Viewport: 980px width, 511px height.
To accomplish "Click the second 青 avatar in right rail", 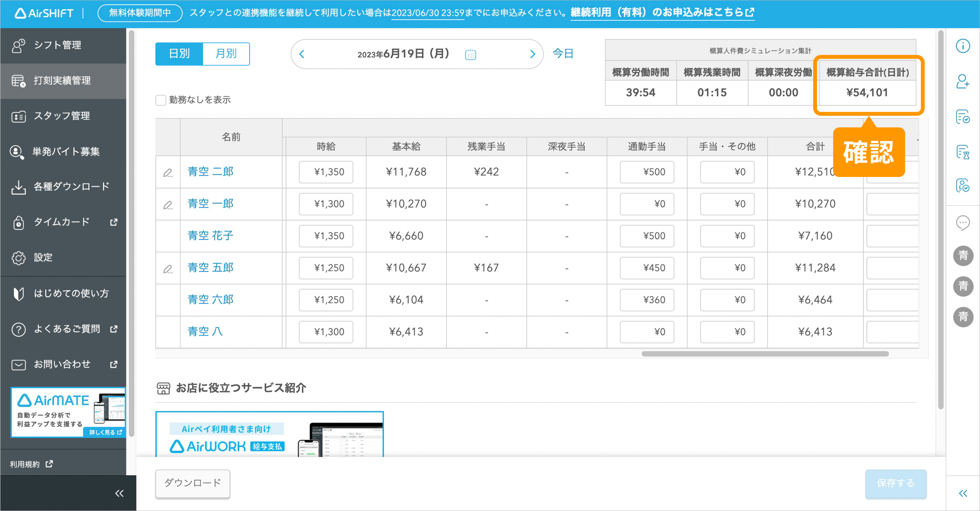I will [x=963, y=286].
